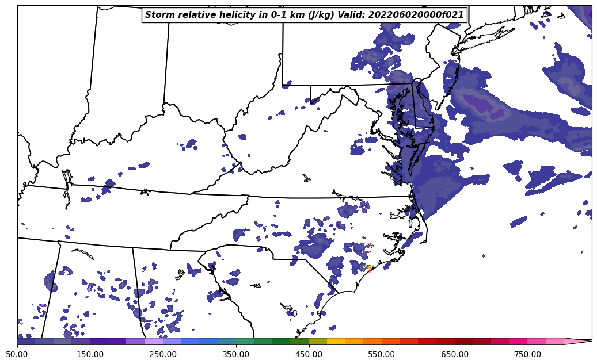Select the 150.00 colorbar tick label
This screenshot has width=597, height=364.
point(90,354)
